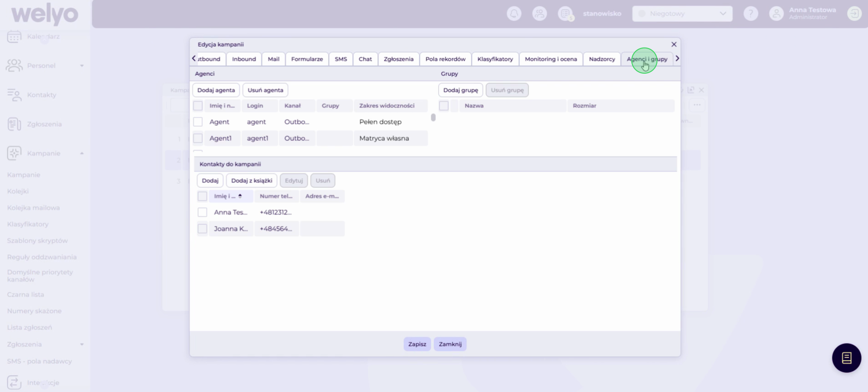
Task: Open the Niegotowy status dropdown
Action: coord(682,14)
